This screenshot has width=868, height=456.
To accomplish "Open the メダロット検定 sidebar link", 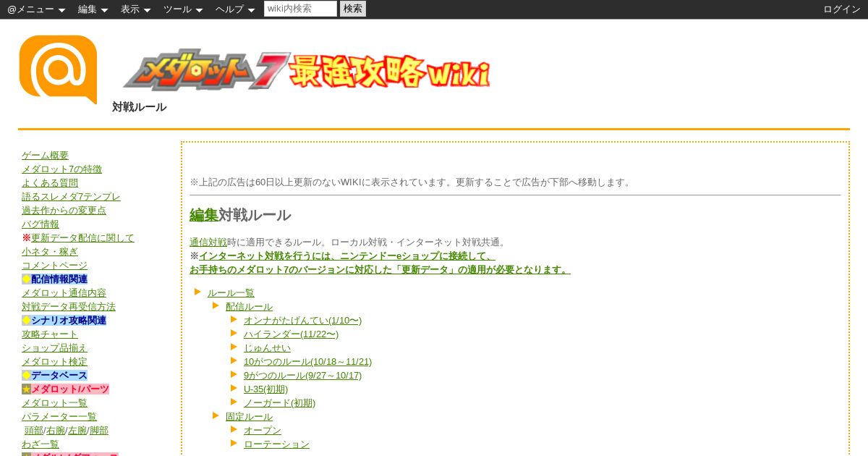I will pyautogui.click(x=54, y=362).
